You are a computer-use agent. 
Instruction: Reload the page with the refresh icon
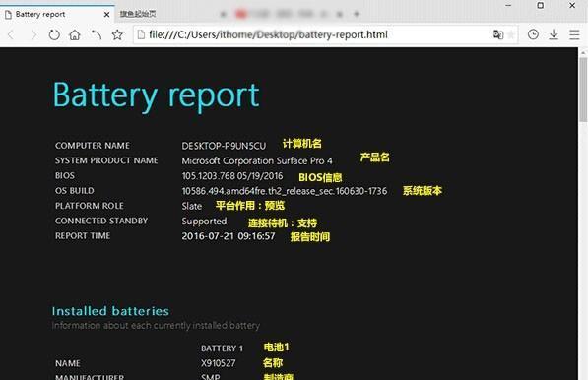54,34
